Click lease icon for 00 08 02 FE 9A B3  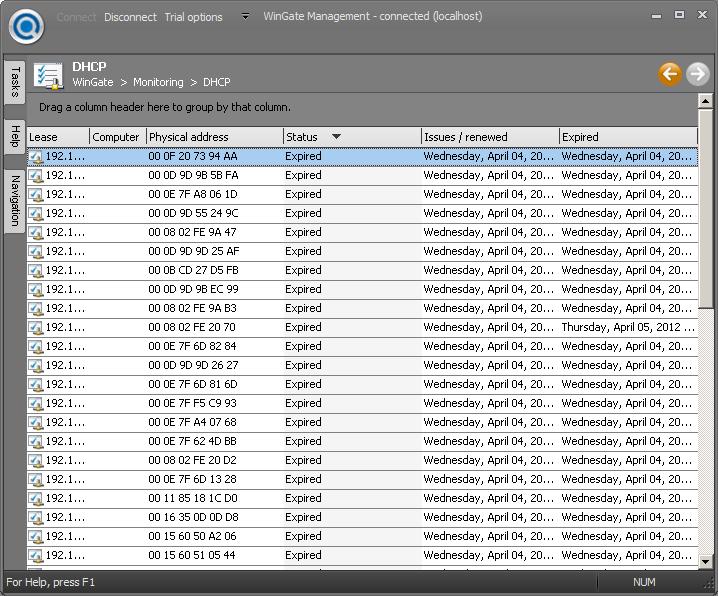click(36, 309)
